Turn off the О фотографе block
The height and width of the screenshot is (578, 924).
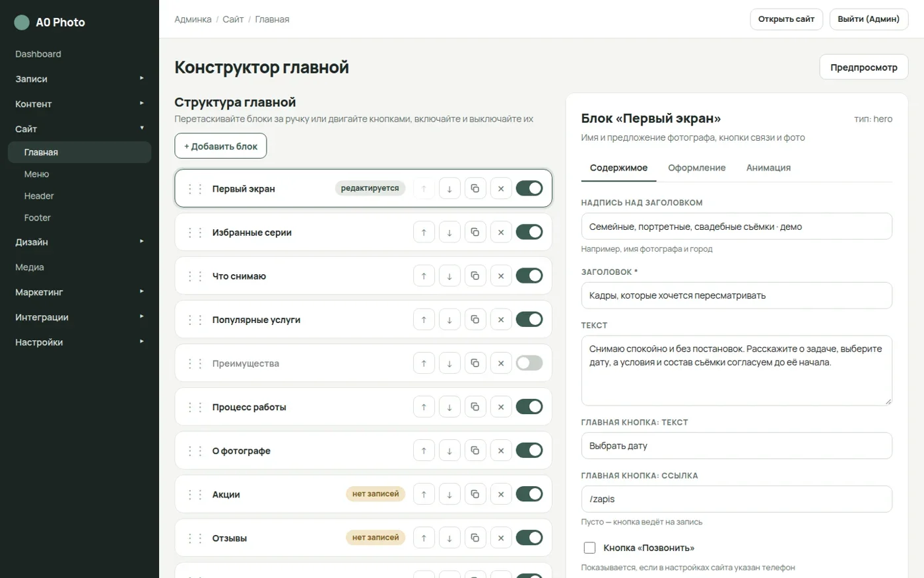coord(529,450)
